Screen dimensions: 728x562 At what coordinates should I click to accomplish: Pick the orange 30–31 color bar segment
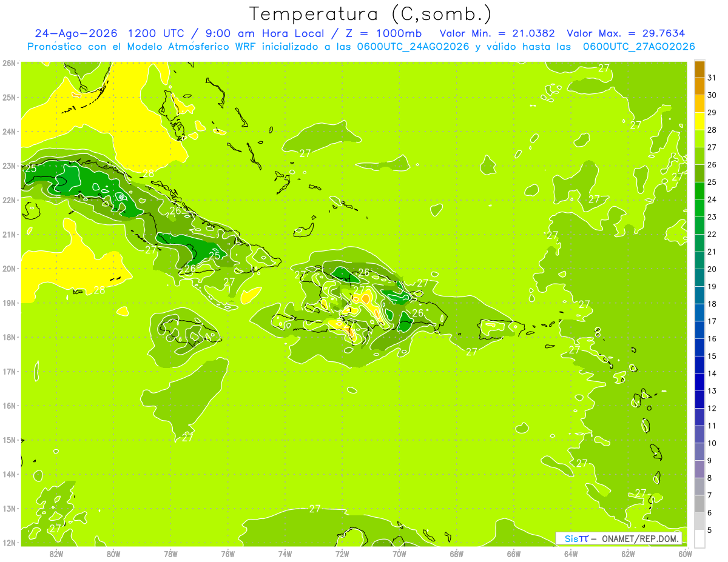pos(699,87)
